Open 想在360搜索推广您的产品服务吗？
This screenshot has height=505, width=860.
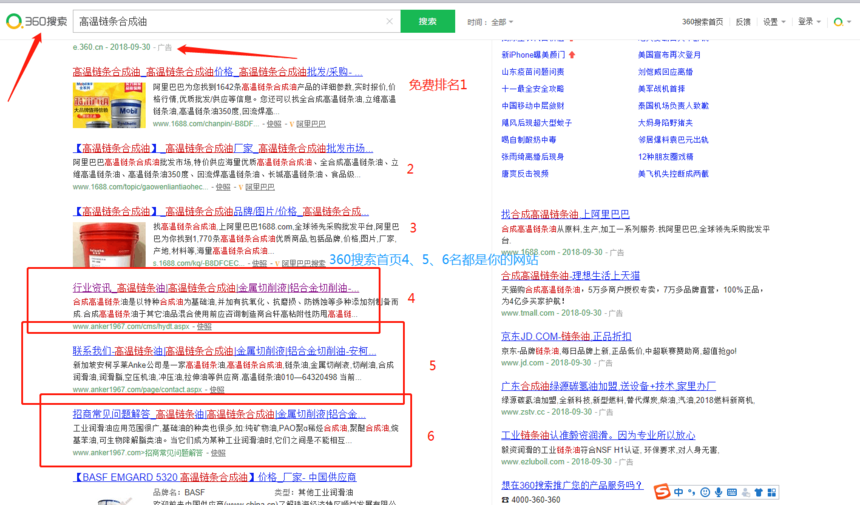click(x=572, y=485)
